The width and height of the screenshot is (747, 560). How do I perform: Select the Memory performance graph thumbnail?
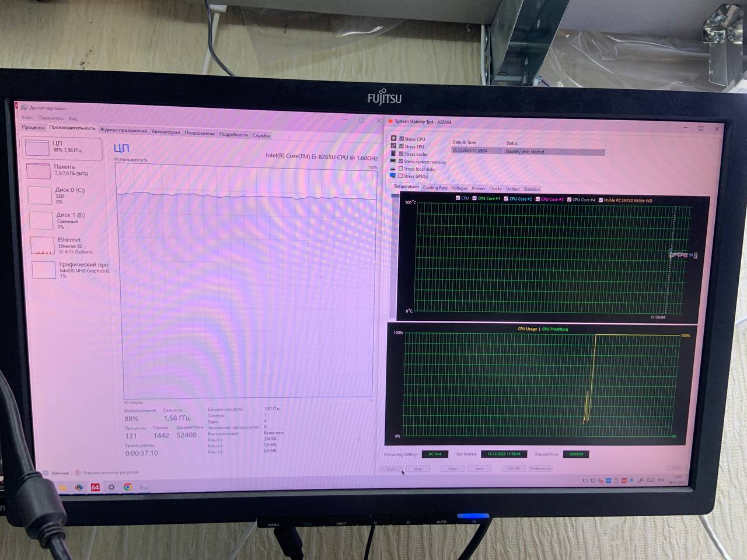pyautogui.click(x=39, y=171)
